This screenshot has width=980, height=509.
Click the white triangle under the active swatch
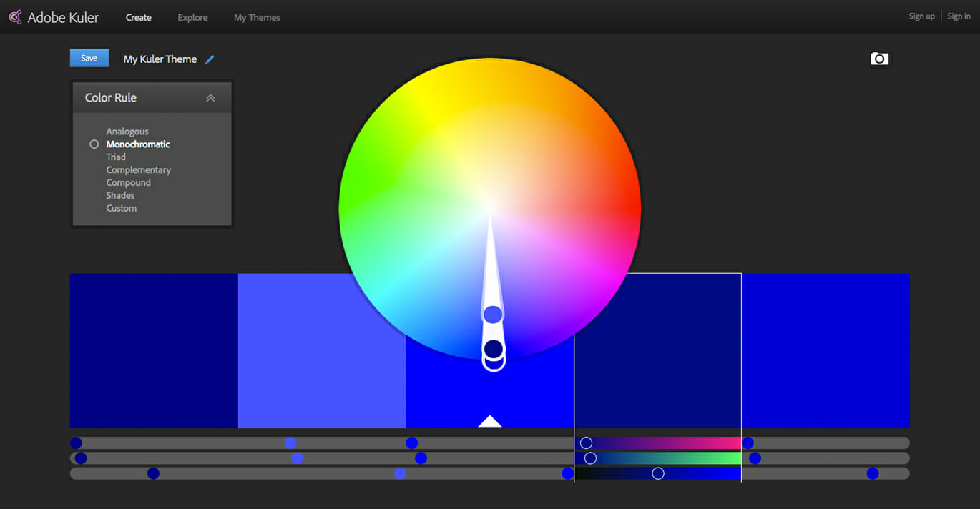coord(489,422)
